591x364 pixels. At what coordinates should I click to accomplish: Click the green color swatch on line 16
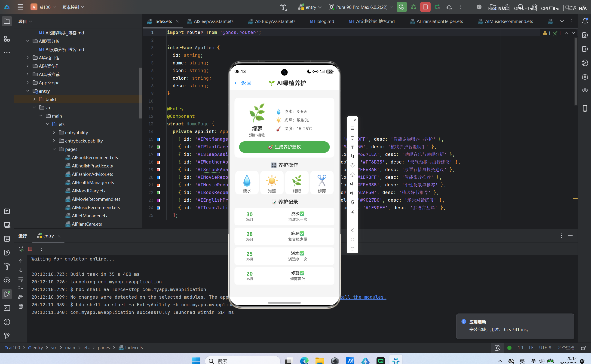coord(158,147)
